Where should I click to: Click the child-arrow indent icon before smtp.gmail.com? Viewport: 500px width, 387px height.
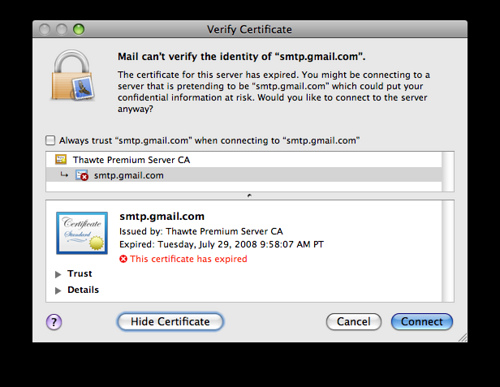pos(64,174)
